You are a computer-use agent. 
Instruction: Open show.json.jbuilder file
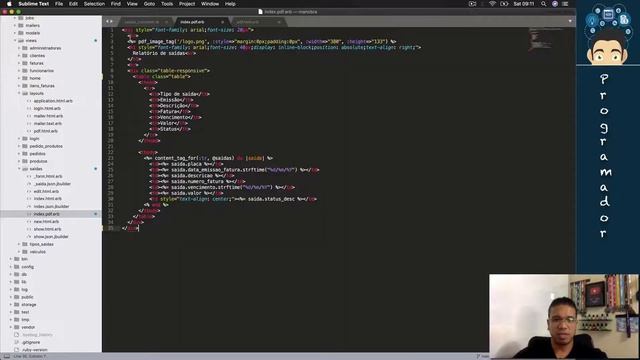pyautogui.click(x=51, y=236)
